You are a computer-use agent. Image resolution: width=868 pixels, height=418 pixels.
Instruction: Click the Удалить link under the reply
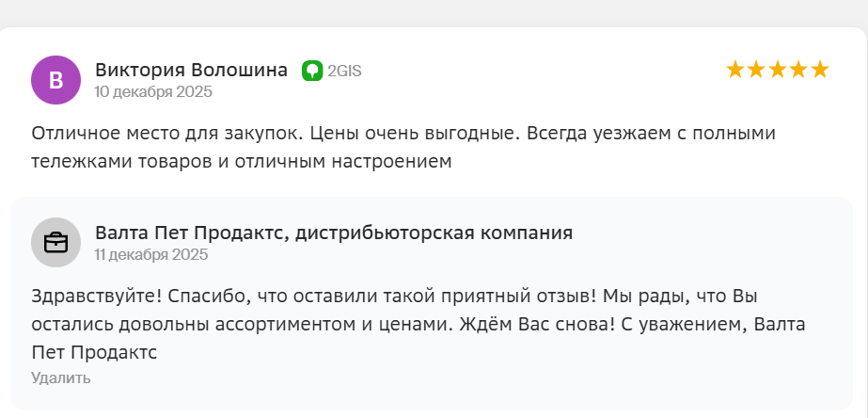[x=61, y=378]
